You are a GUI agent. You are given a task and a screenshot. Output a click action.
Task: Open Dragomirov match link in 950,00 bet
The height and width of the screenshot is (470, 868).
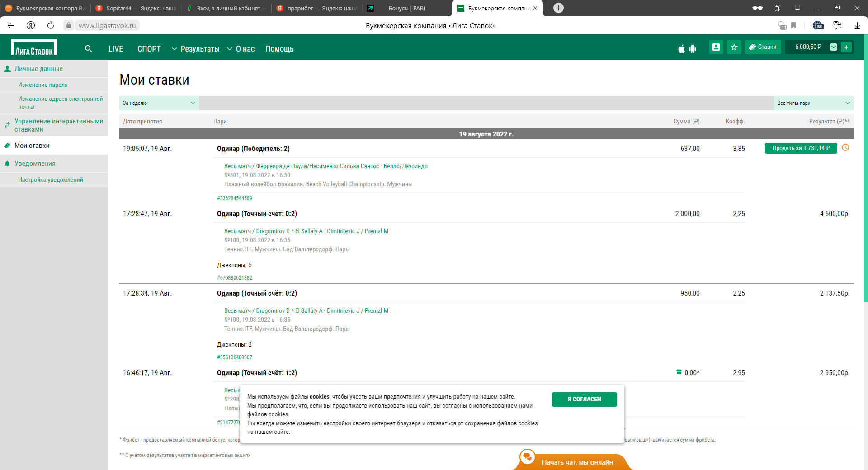(306, 311)
